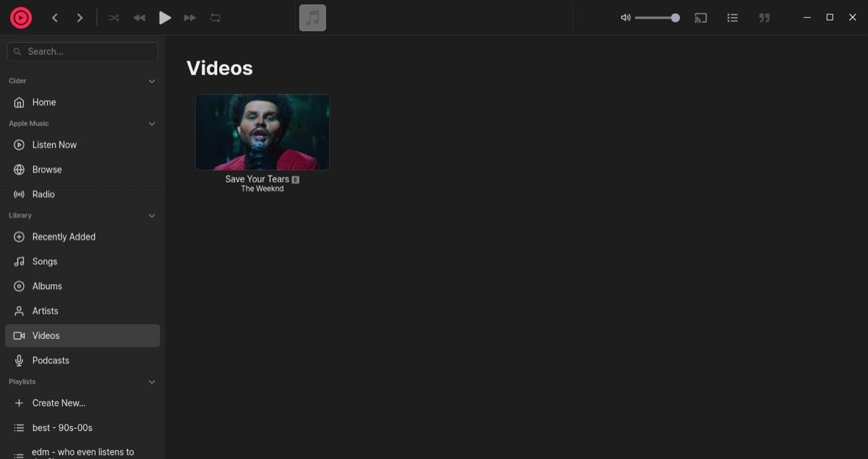The height and width of the screenshot is (459, 868).
Task: Click the best - 90s-00s list icon
Action: click(20, 428)
